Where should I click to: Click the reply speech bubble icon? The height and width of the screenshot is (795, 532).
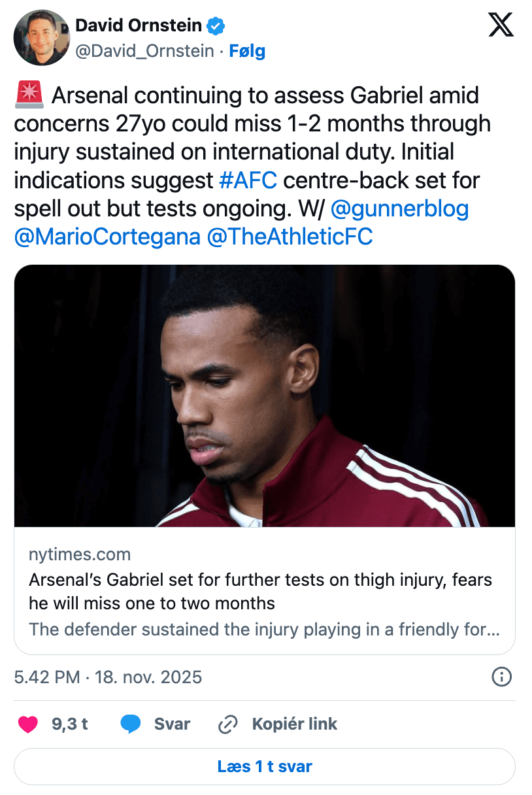pos(131,724)
